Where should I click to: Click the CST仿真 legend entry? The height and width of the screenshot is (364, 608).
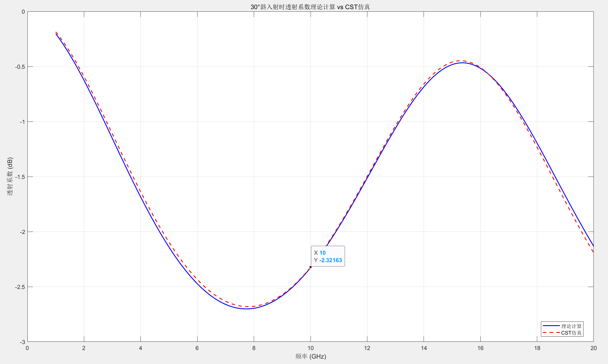[571, 333]
